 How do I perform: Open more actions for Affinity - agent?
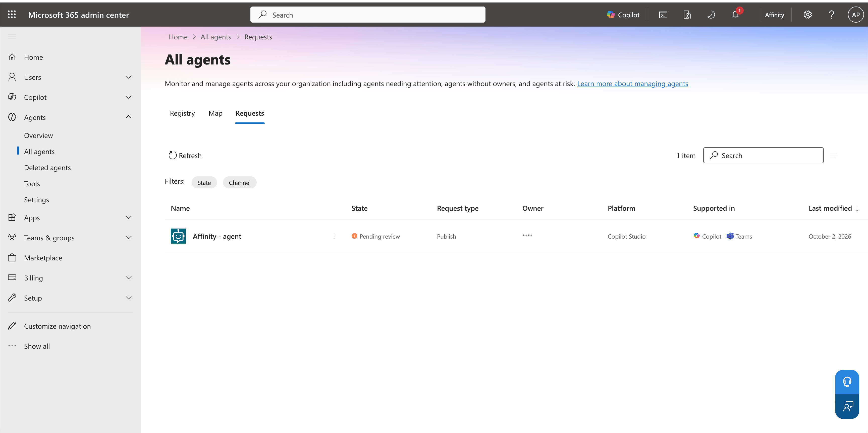334,236
